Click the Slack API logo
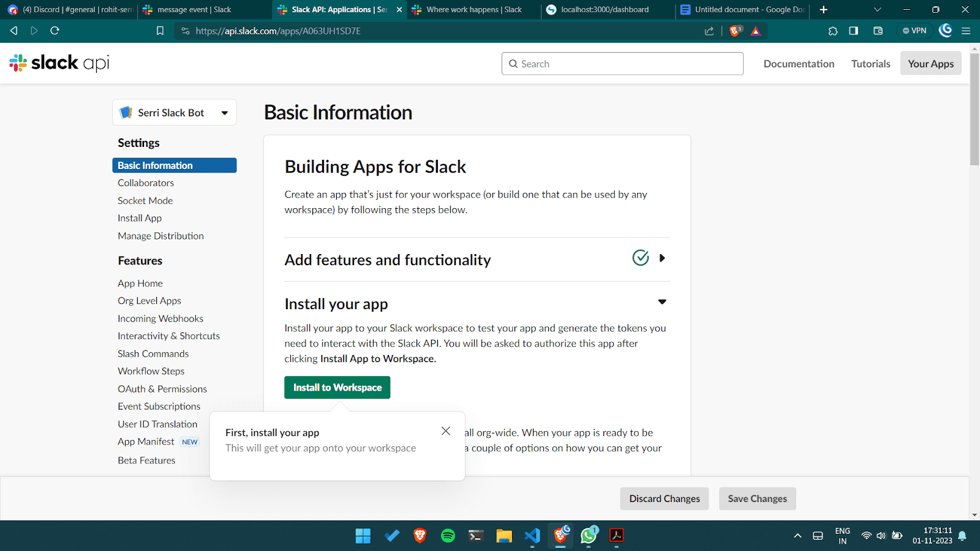This screenshot has width=980, height=551. coord(59,63)
